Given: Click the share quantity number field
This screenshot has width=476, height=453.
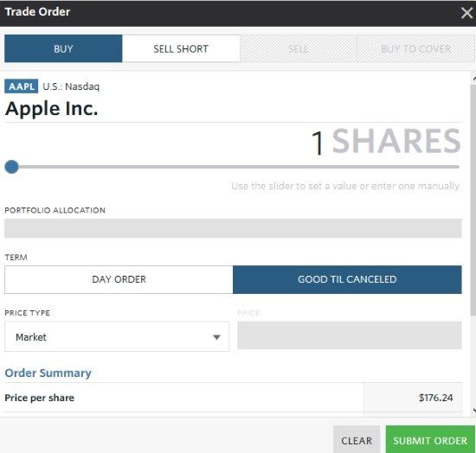Looking at the screenshot, I should click(318, 143).
